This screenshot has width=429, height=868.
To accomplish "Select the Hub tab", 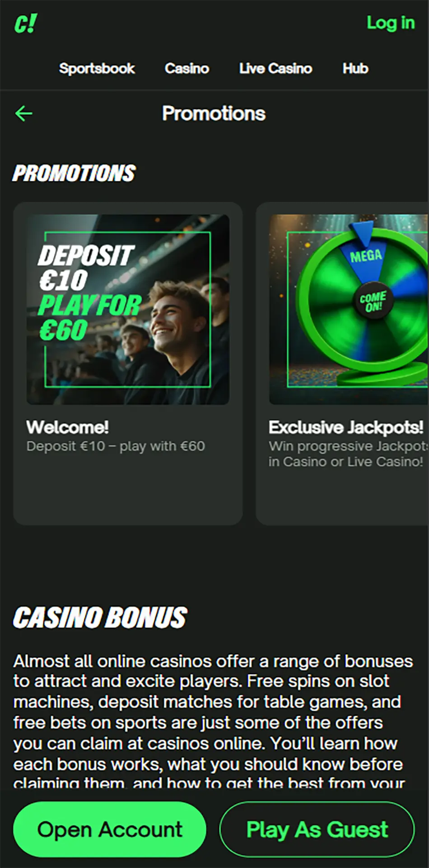I will point(355,69).
